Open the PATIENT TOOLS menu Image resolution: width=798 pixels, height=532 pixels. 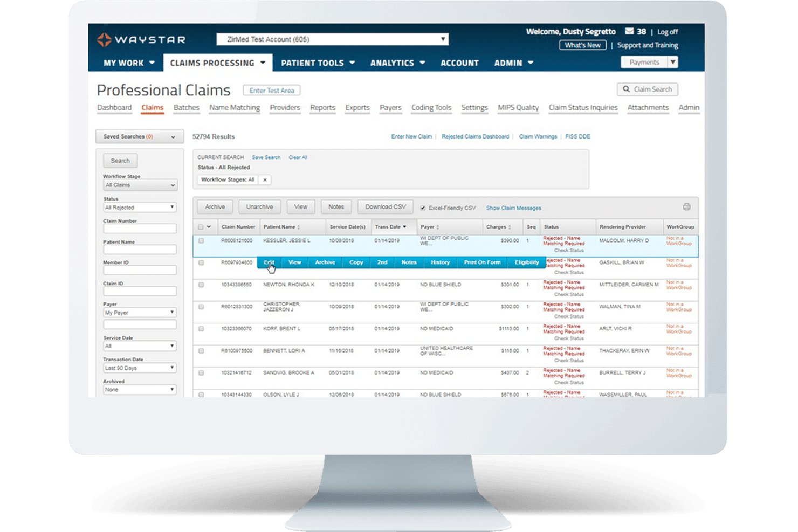(x=318, y=63)
